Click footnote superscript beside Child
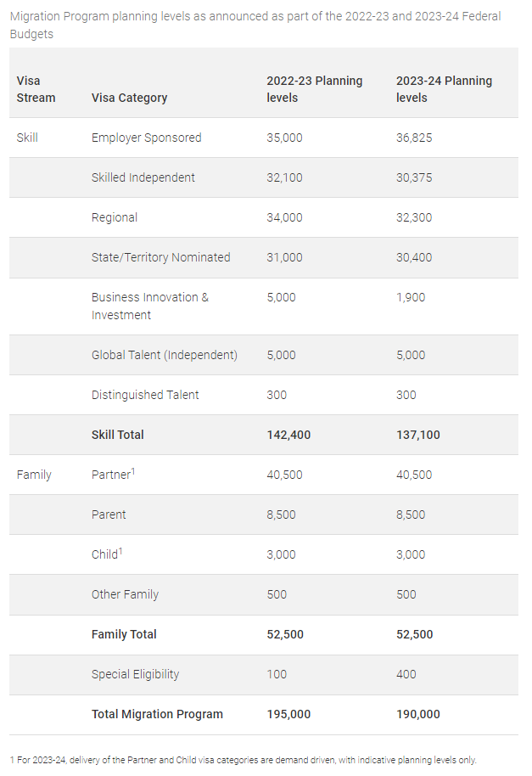The height and width of the screenshot is (776, 532). (x=120, y=551)
